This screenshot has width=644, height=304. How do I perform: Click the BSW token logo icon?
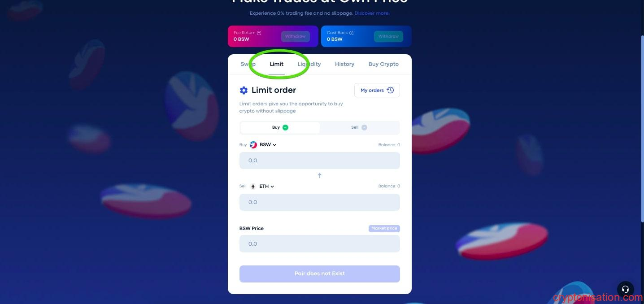pos(253,145)
